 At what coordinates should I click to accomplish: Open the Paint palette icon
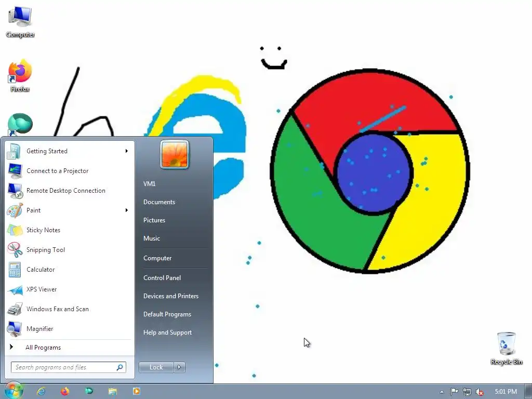pyautogui.click(x=14, y=210)
